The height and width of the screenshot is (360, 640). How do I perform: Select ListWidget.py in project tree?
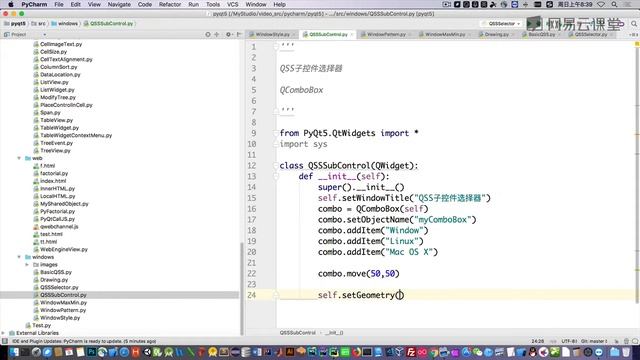click(57, 90)
